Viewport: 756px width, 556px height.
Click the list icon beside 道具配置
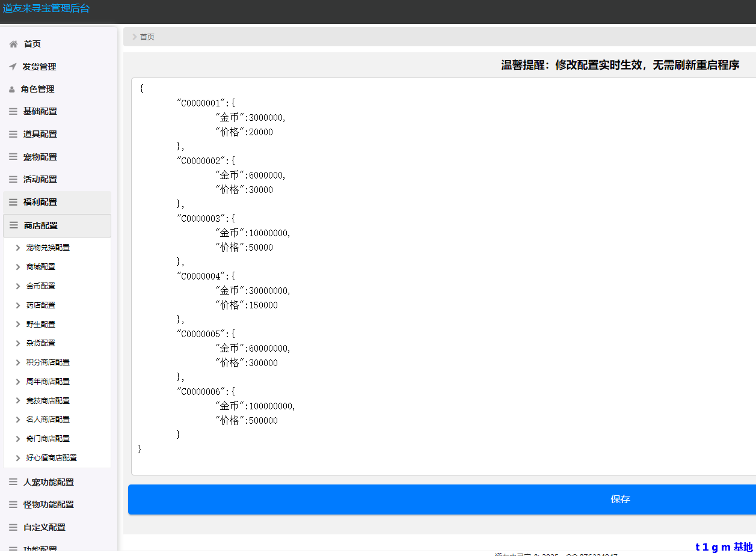(x=13, y=134)
